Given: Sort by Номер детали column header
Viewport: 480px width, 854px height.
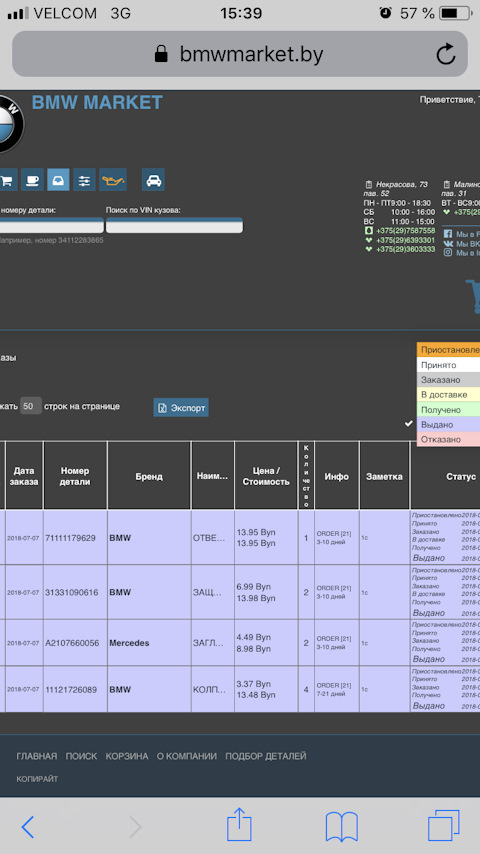Looking at the screenshot, I should (x=75, y=476).
